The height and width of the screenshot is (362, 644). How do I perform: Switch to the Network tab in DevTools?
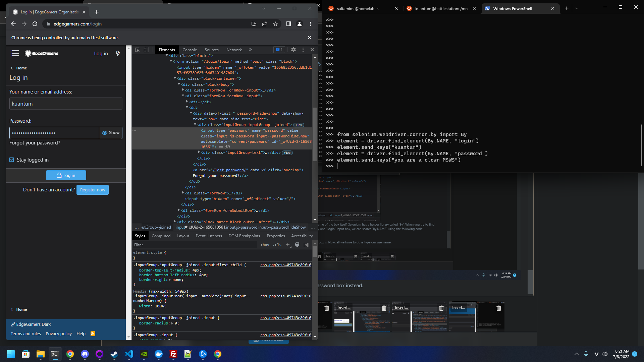point(234,50)
